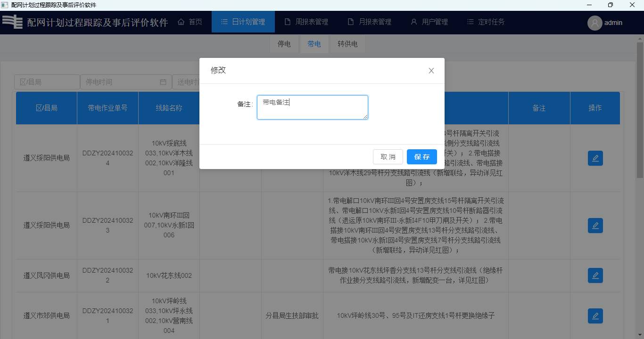Click the admin user avatar icon

point(594,23)
